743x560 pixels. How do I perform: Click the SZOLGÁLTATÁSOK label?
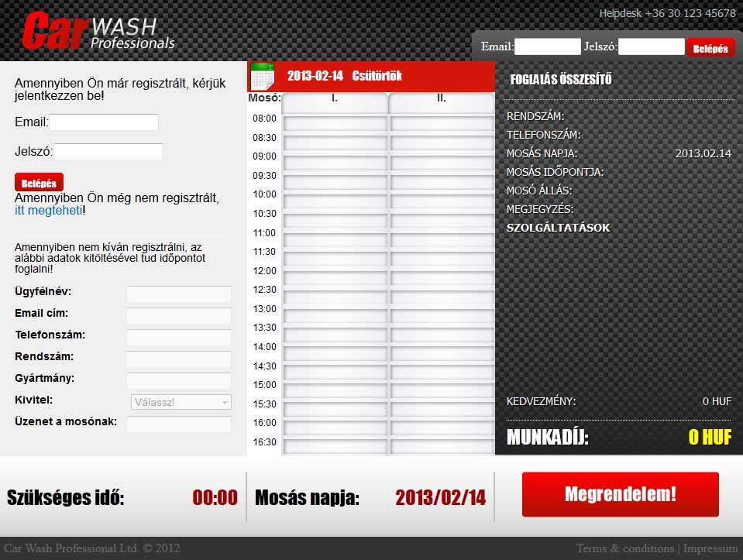[558, 228]
